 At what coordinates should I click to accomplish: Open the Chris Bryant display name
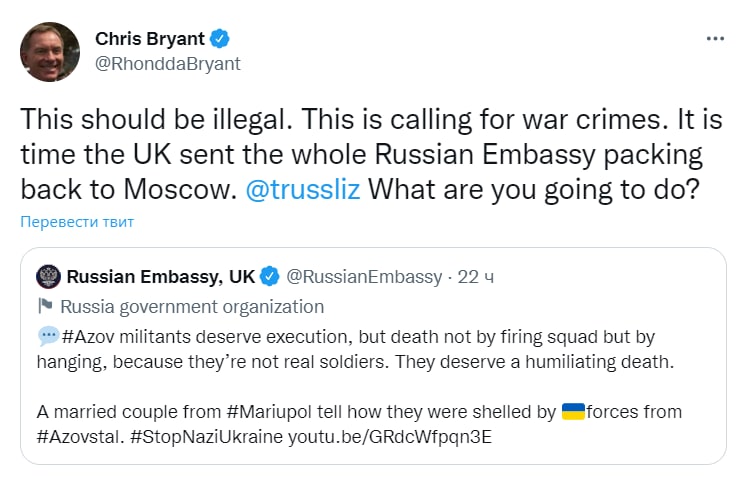point(150,39)
